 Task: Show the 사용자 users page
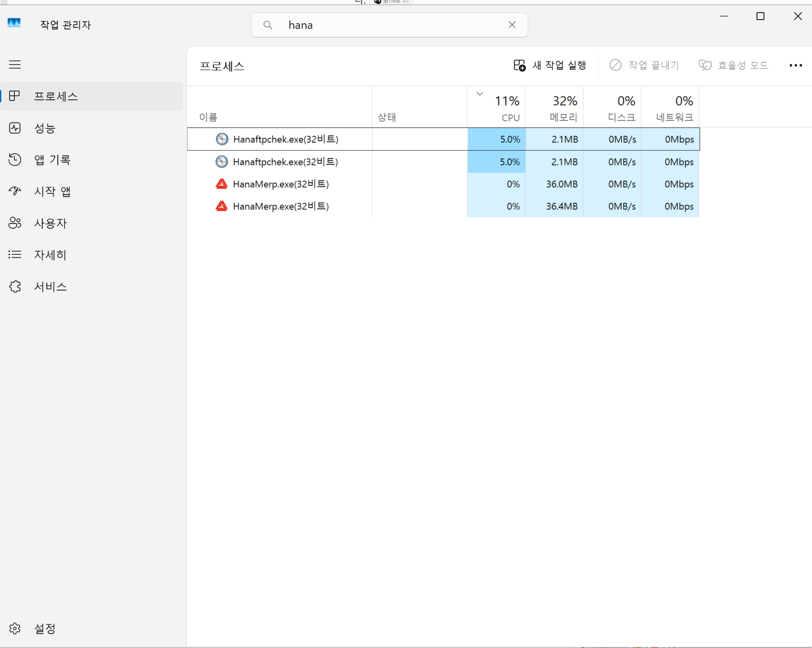coord(91,223)
